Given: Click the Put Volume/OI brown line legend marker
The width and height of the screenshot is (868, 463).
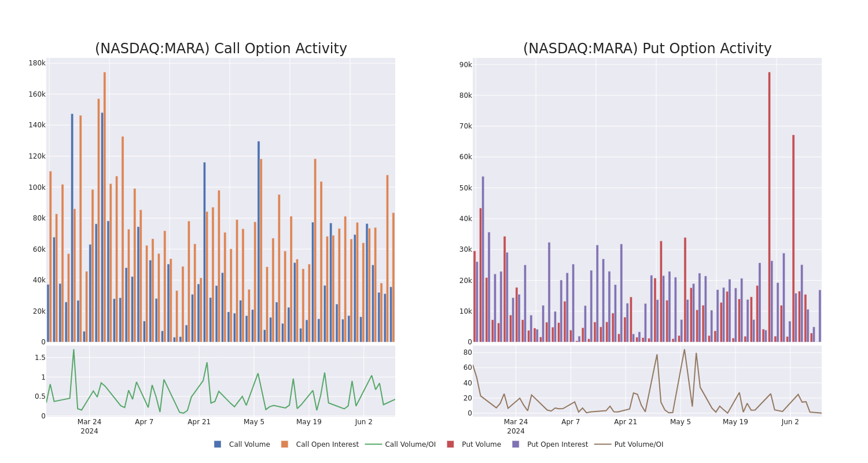Looking at the screenshot, I should tap(603, 444).
